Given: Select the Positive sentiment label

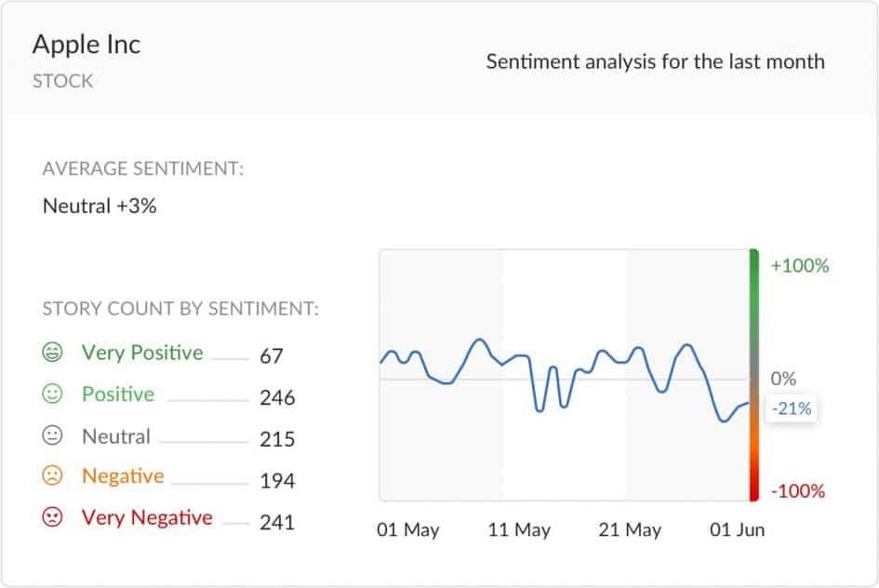Looking at the screenshot, I should tap(118, 394).
